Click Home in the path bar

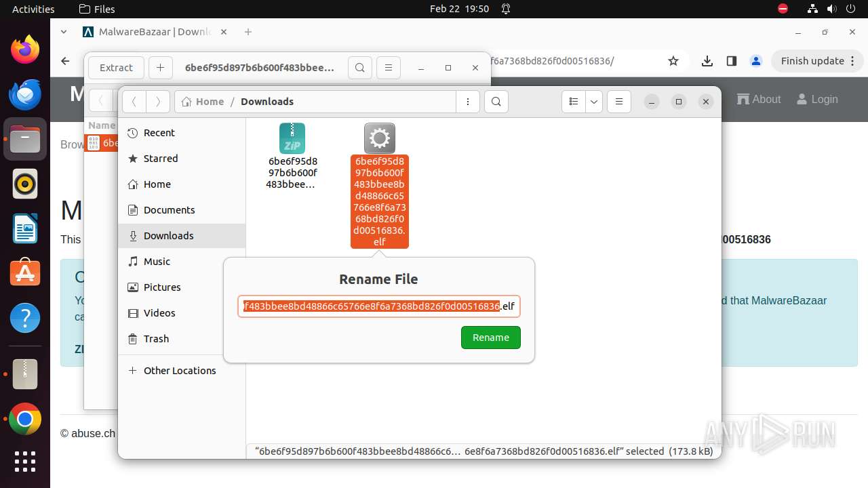click(x=203, y=102)
